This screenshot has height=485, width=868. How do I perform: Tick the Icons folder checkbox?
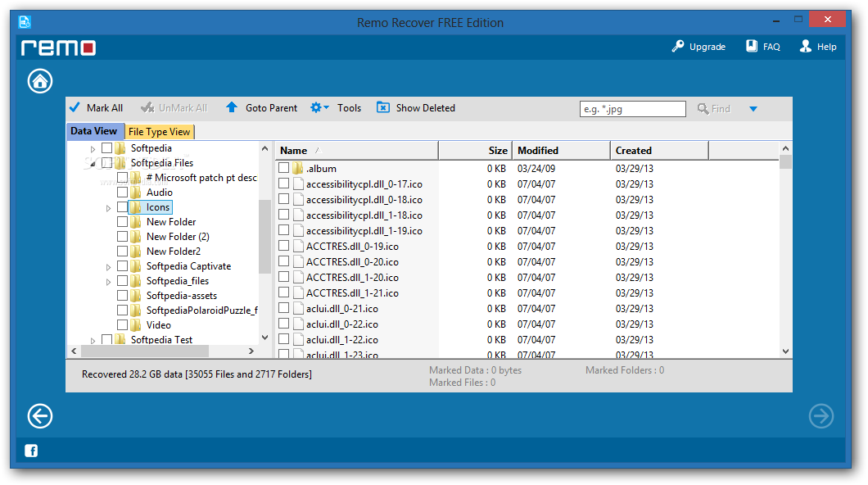pyautogui.click(x=122, y=207)
